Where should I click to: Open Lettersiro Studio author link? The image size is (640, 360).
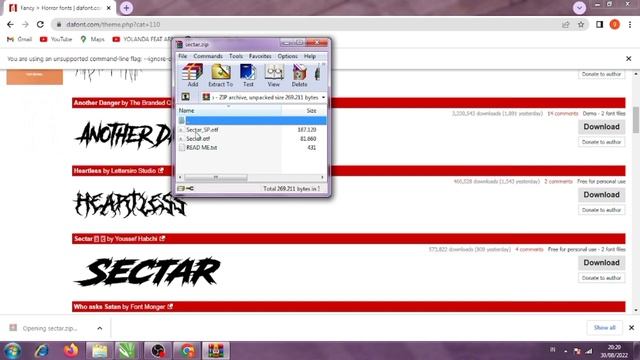pos(133,171)
